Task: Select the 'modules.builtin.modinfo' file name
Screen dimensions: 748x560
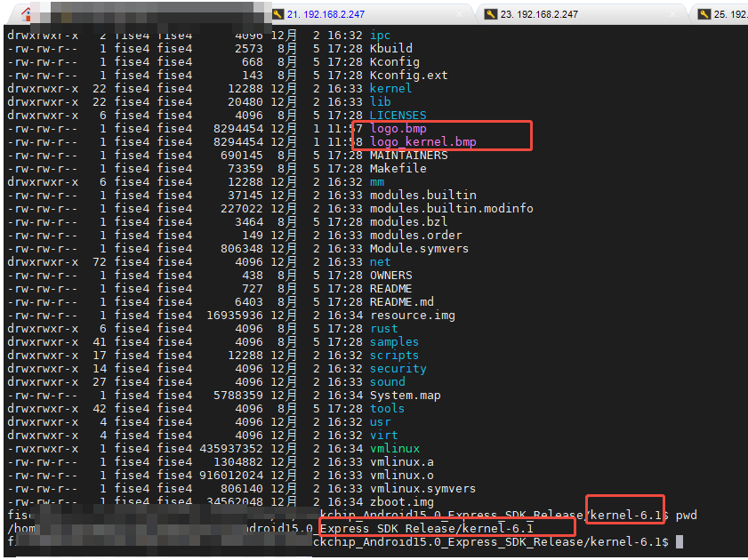Action: pos(451,209)
